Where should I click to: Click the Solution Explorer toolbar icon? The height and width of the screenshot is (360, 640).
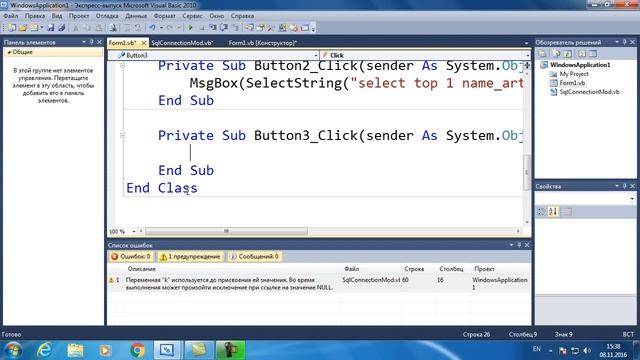[x=249, y=28]
